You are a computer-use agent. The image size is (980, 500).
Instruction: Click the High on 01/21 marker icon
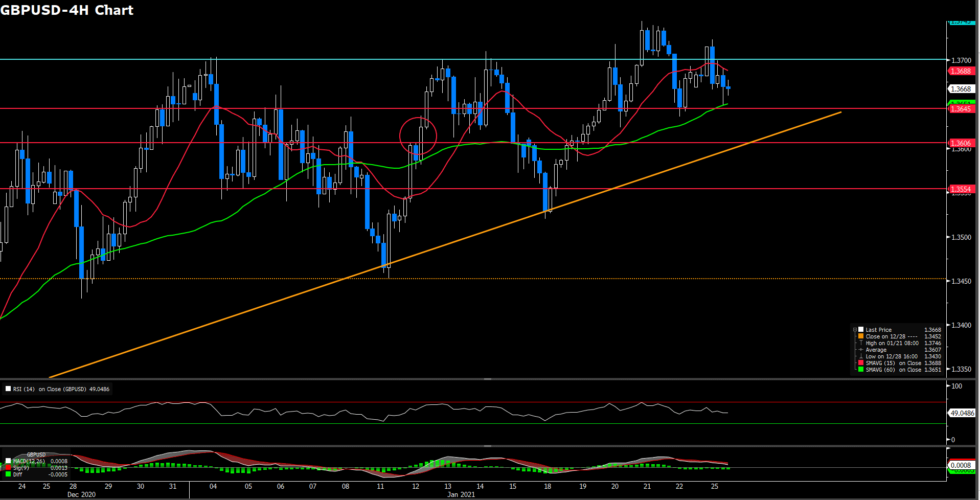(861, 343)
